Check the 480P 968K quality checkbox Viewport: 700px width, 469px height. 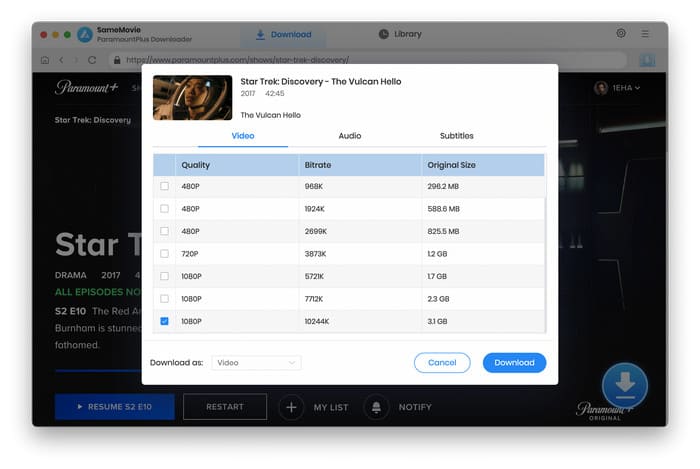point(164,186)
